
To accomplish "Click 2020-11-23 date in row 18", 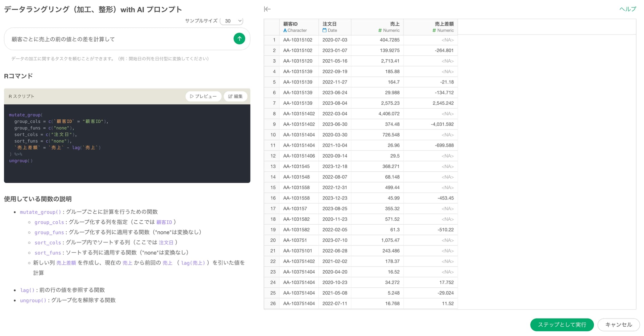I will tap(335, 219).
